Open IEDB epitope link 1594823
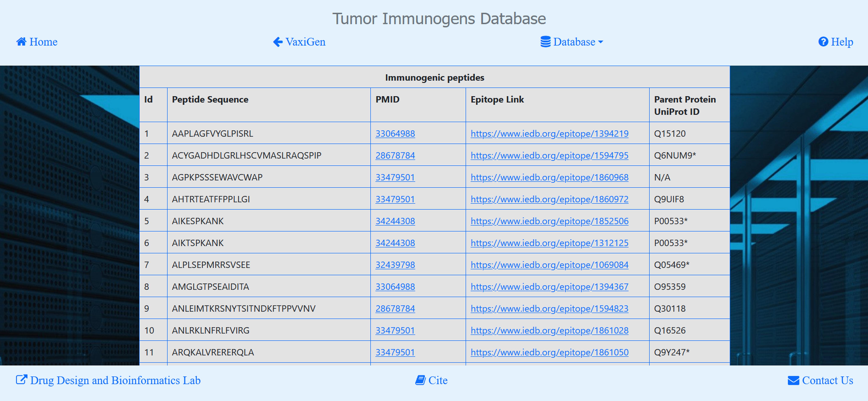The image size is (868, 401). tap(549, 309)
